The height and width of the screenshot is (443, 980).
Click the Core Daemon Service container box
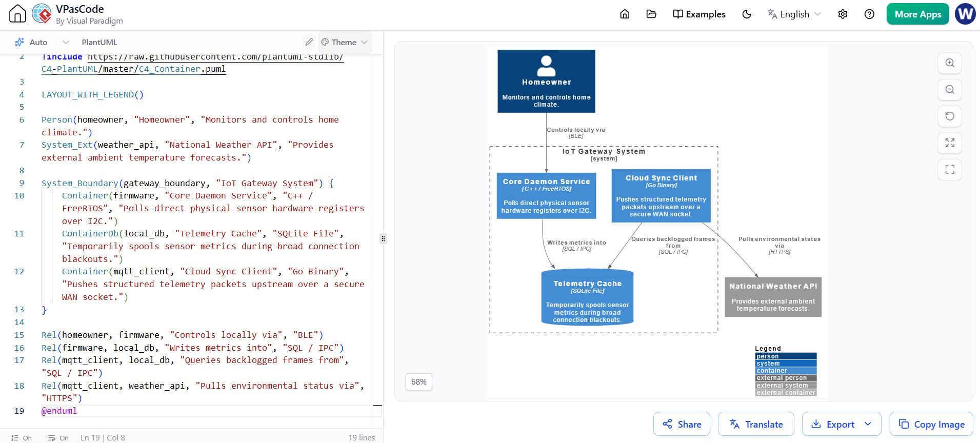click(546, 196)
